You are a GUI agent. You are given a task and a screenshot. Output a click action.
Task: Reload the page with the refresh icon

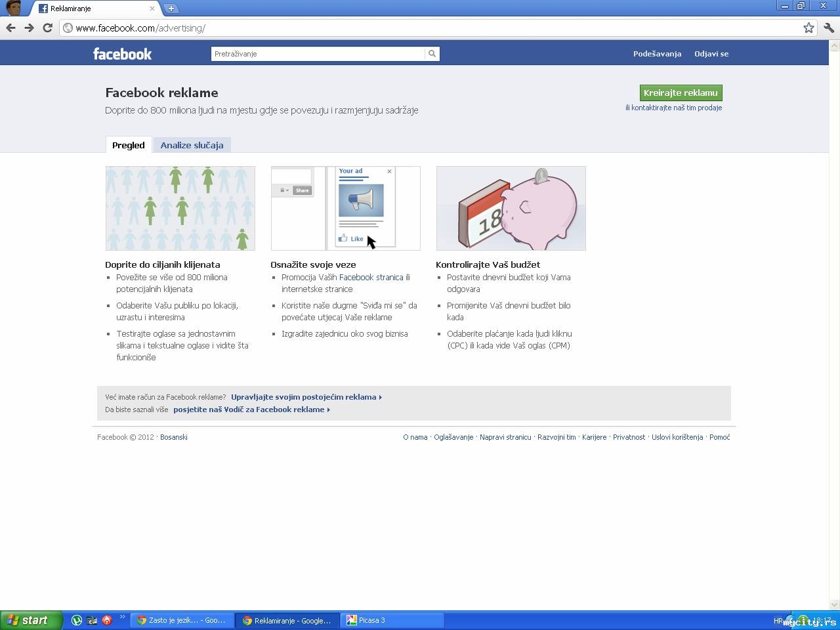[x=47, y=28]
